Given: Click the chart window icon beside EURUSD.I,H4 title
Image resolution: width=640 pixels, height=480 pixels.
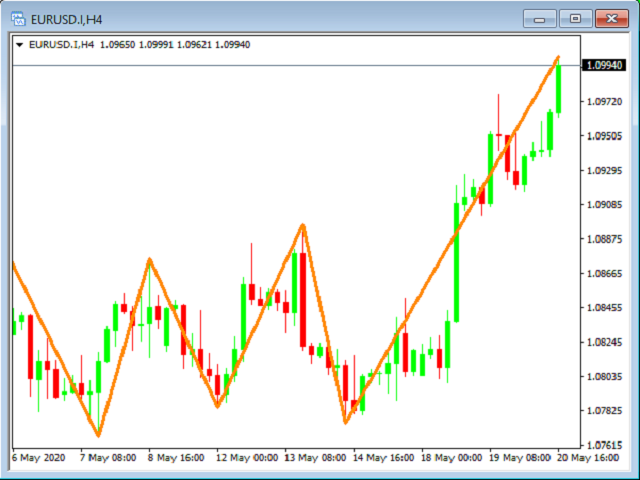Looking at the screenshot, I should 18,19.
